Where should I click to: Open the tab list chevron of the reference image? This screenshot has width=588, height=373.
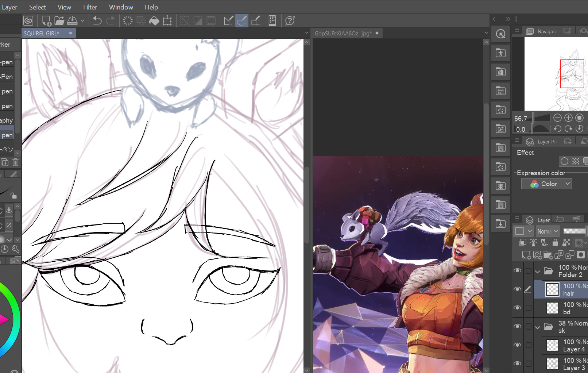point(486,33)
